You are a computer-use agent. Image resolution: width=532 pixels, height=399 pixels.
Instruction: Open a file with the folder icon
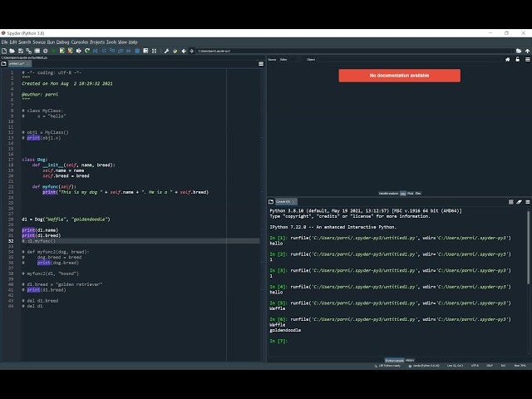click(x=12, y=51)
